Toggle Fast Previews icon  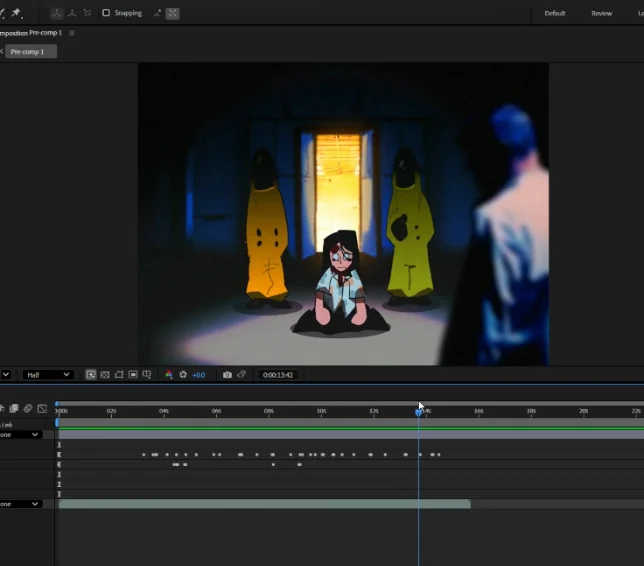coord(91,375)
